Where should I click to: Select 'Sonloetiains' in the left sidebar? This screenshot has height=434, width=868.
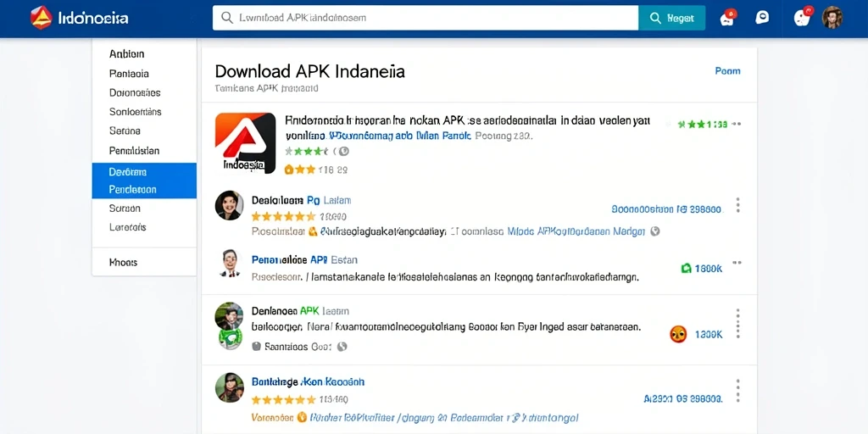click(x=135, y=112)
